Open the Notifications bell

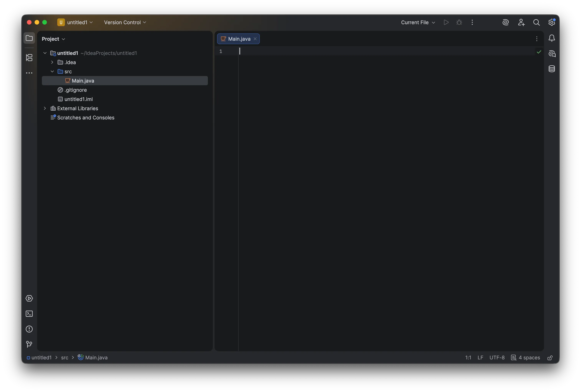pos(552,38)
